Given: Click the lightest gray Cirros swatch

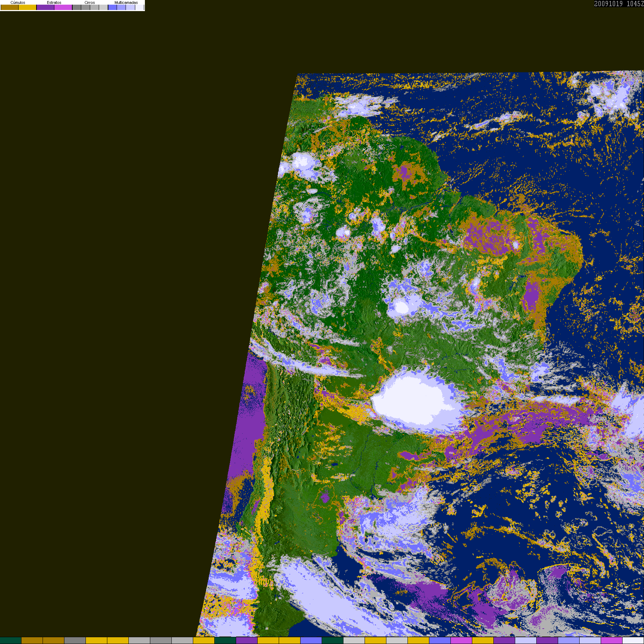Looking at the screenshot, I should click(x=103, y=7).
